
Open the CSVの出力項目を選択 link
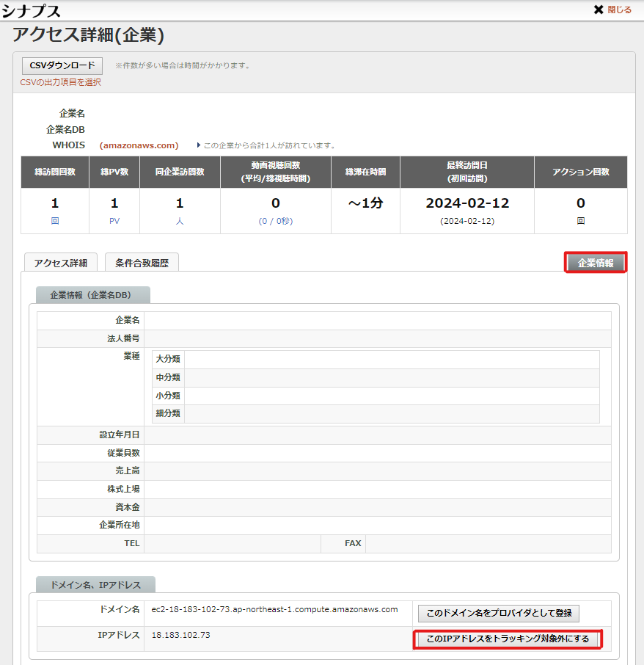61,82
